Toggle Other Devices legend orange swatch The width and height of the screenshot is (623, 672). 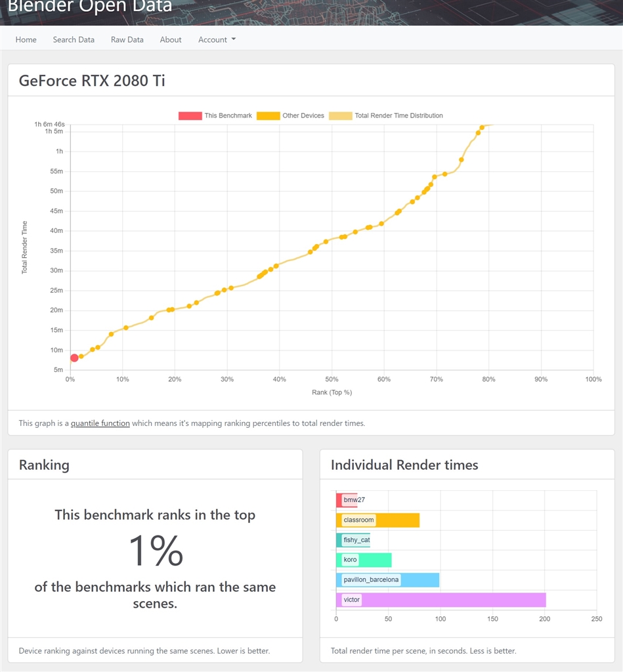tap(268, 116)
